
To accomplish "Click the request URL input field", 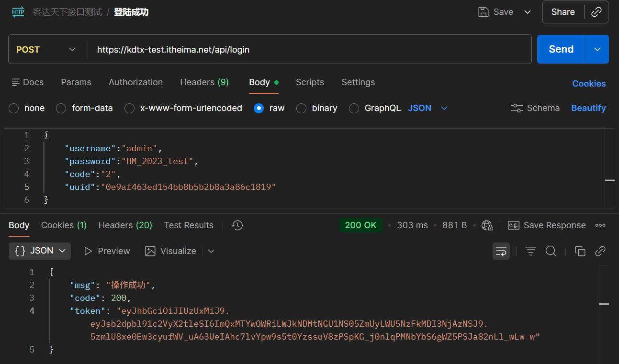I will coord(310,49).
